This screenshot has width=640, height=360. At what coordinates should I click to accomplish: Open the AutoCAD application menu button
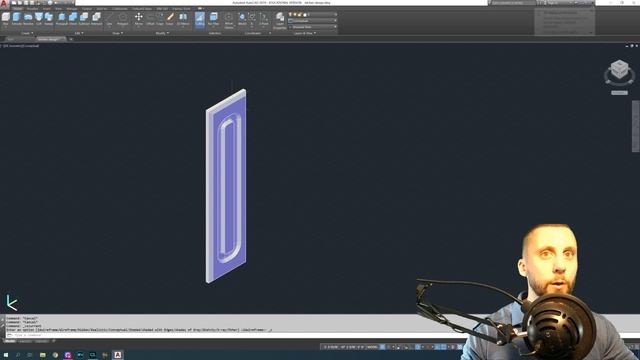(4, 4)
